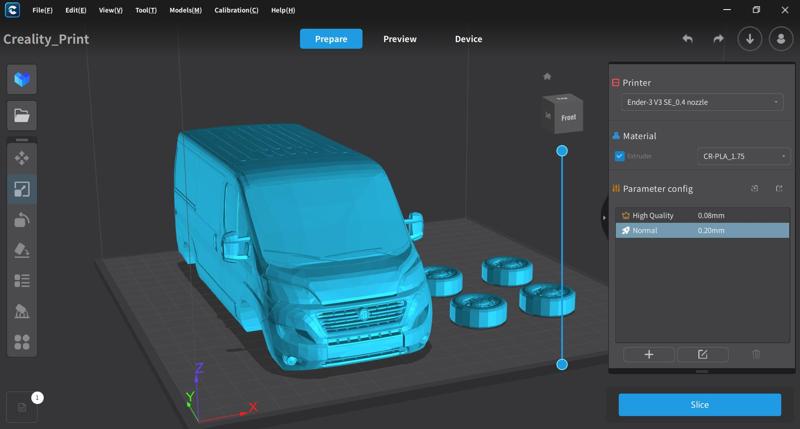Open the Help menu
The image size is (800, 429).
click(x=283, y=10)
